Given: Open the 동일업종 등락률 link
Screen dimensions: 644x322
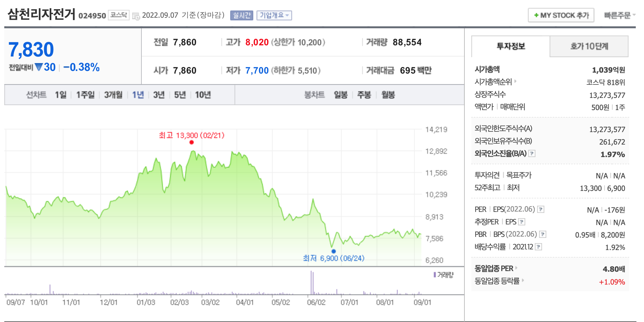Looking at the screenshot, I should click(x=497, y=281).
